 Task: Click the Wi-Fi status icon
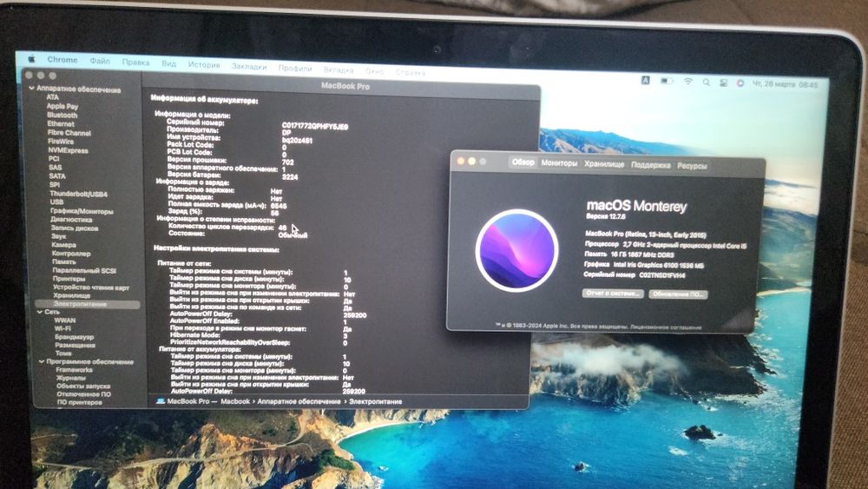click(687, 82)
